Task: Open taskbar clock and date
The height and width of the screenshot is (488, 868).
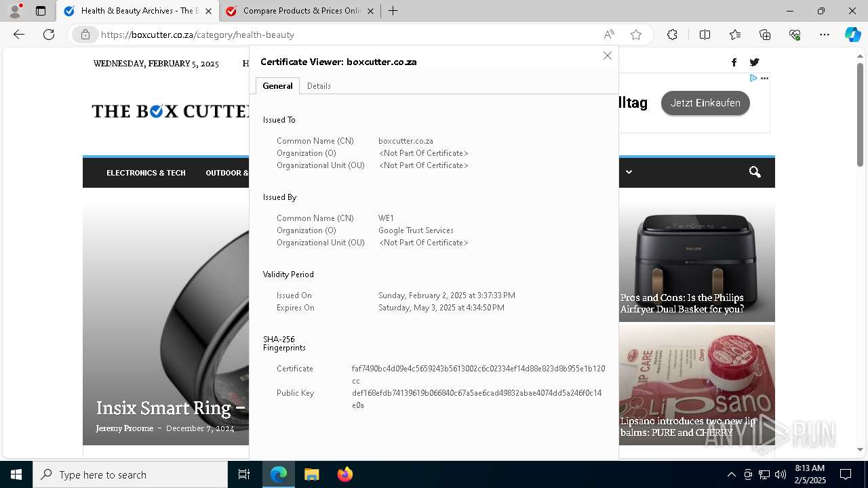Action: click(810, 474)
